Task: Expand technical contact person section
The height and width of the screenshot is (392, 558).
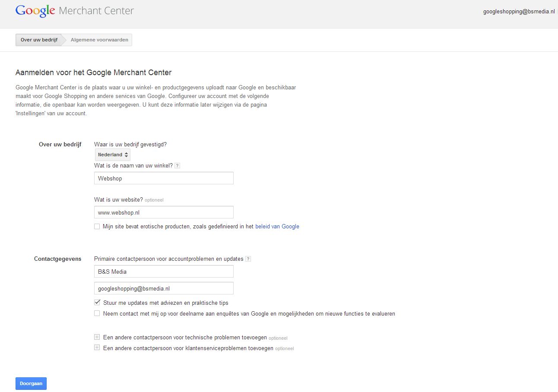Action: pos(97,337)
